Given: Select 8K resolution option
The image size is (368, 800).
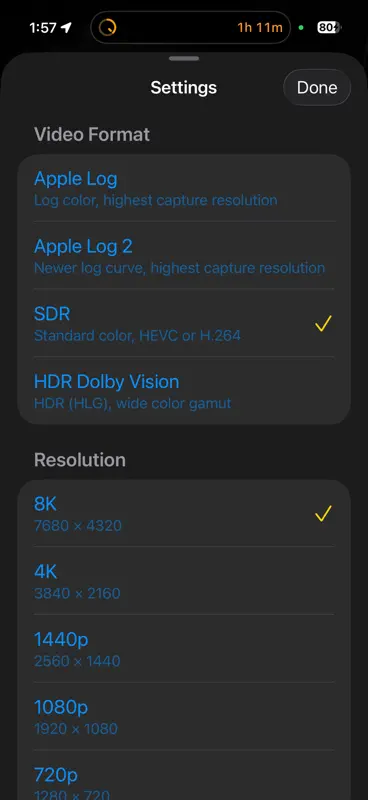Looking at the screenshot, I should click(184, 513).
